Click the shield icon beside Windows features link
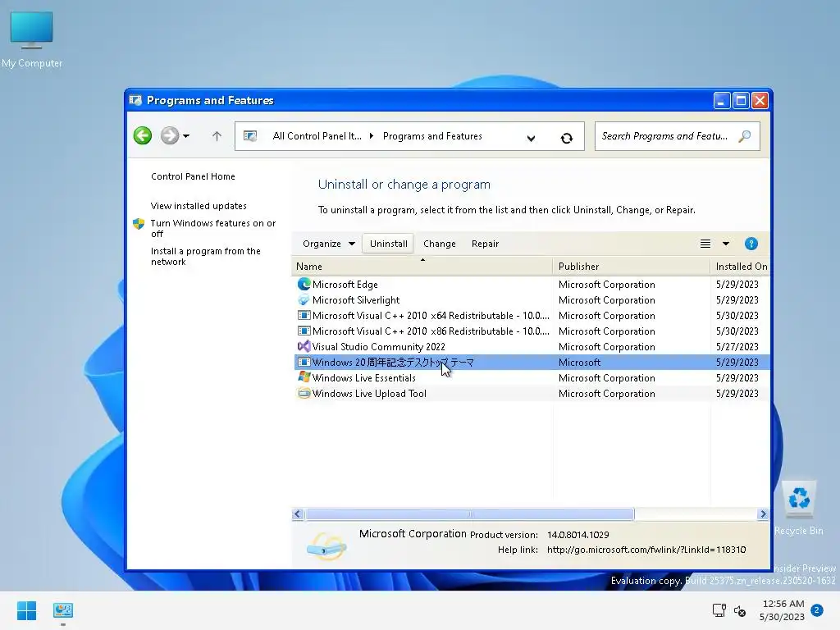The image size is (840, 630). pyautogui.click(x=139, y=223)
